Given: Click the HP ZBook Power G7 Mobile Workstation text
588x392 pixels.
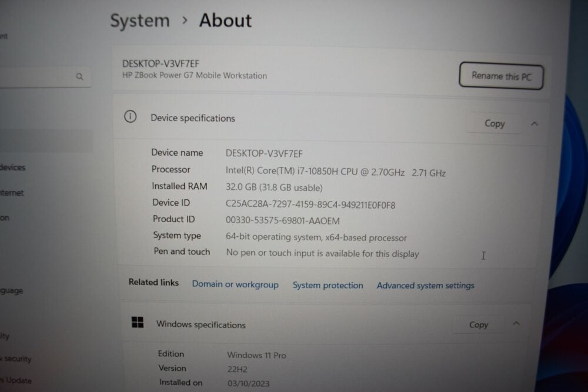Looking at the screenshot, I should (x=195, y=75).
